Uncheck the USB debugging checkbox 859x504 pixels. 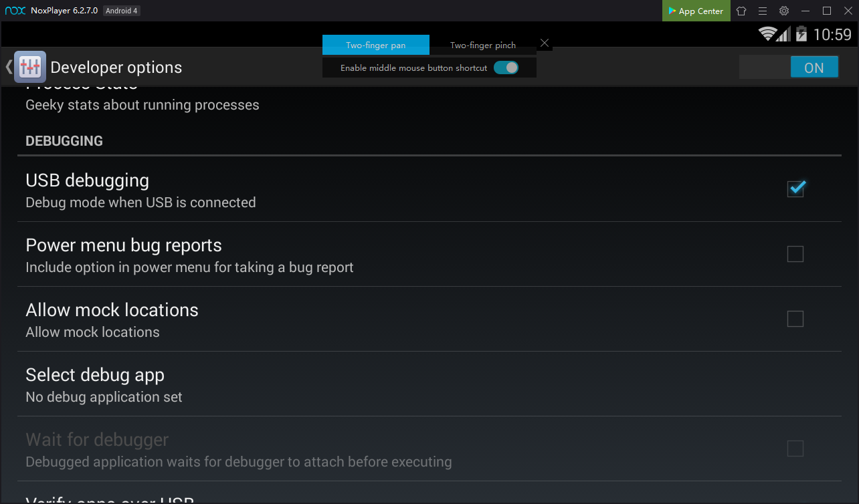click(x=795, y=189)
